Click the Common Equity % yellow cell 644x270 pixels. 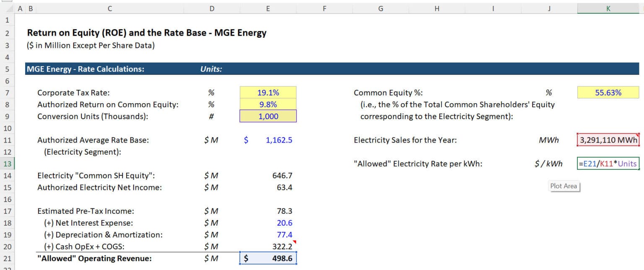(x=608, y=92)
